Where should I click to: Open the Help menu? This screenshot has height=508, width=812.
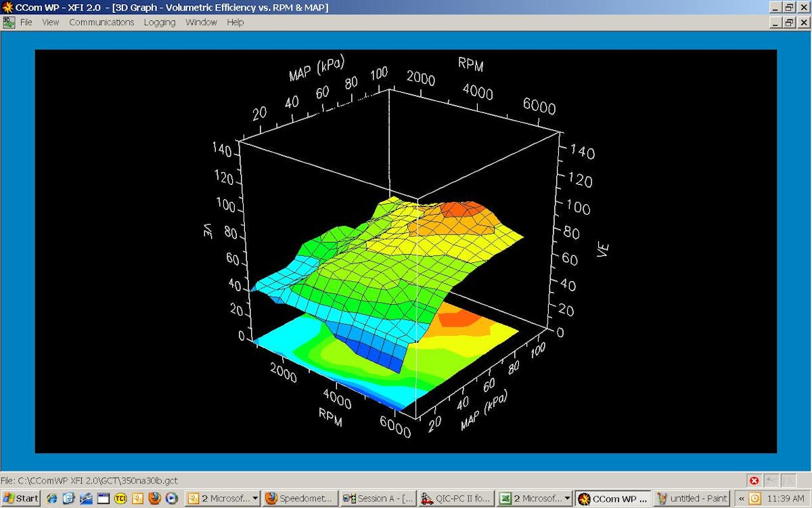tap(235, 22)
